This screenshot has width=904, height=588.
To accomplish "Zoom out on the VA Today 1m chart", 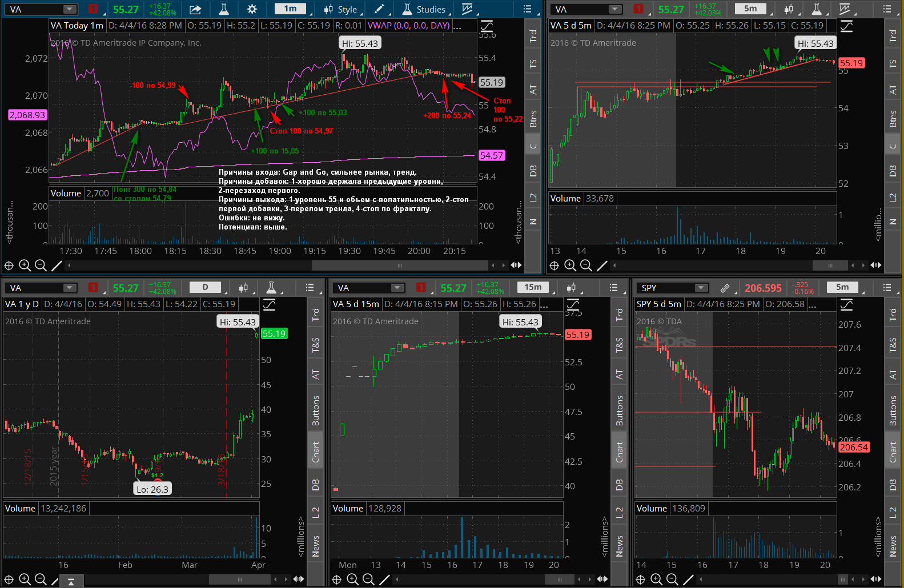I will (x=41, y=265).
